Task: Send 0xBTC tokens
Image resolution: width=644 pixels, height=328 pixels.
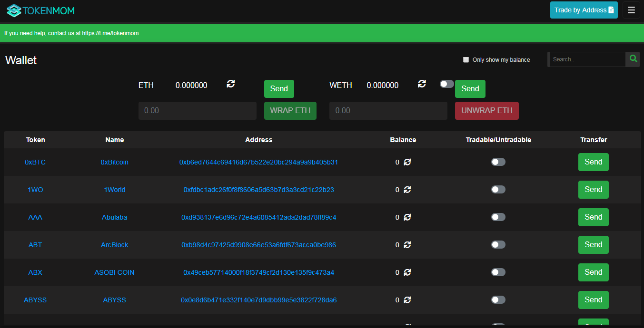Action: [594, 162]
